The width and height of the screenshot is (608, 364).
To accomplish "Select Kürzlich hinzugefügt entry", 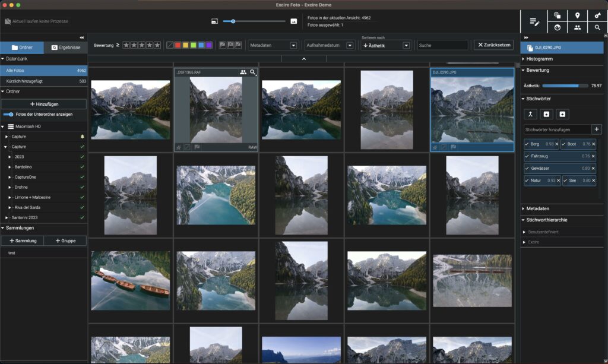I will click(43, 81).
